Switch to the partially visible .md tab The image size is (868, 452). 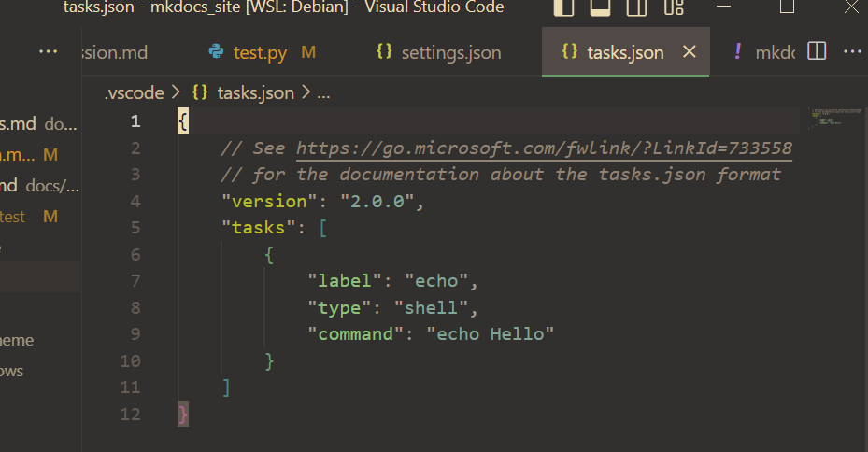coord(115,52)
